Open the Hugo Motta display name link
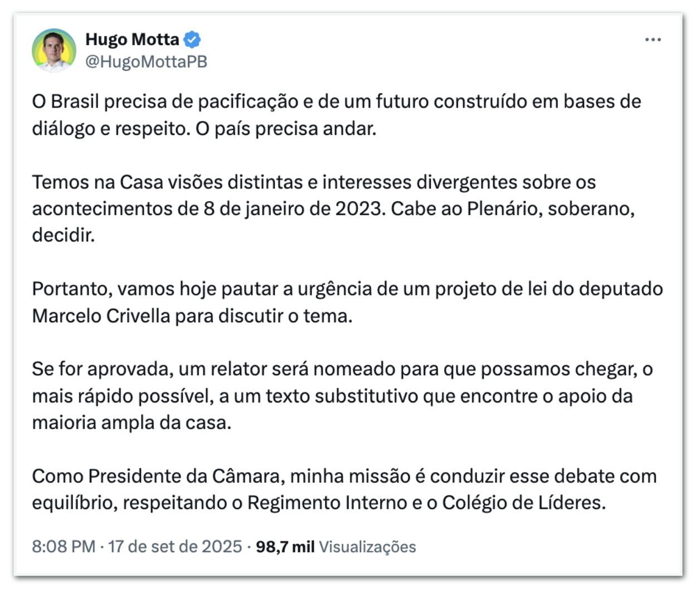 [x=132, y=40]
